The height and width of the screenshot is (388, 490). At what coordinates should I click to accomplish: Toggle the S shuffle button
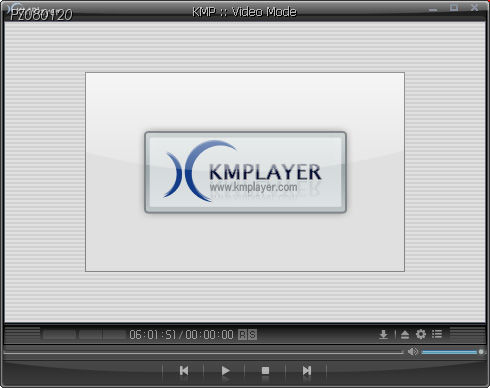[252, 334]
